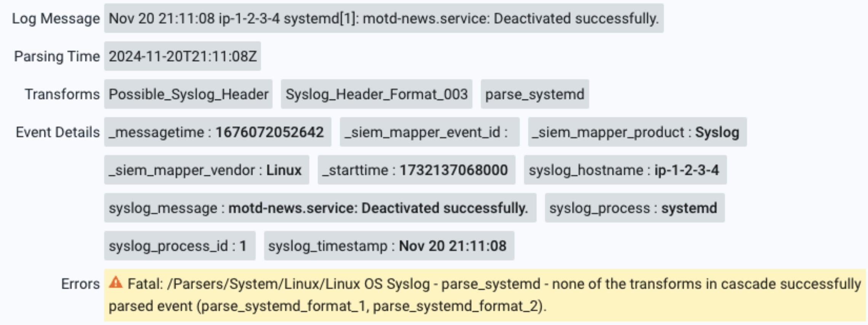Click the Errors row label

coord(80,284)
